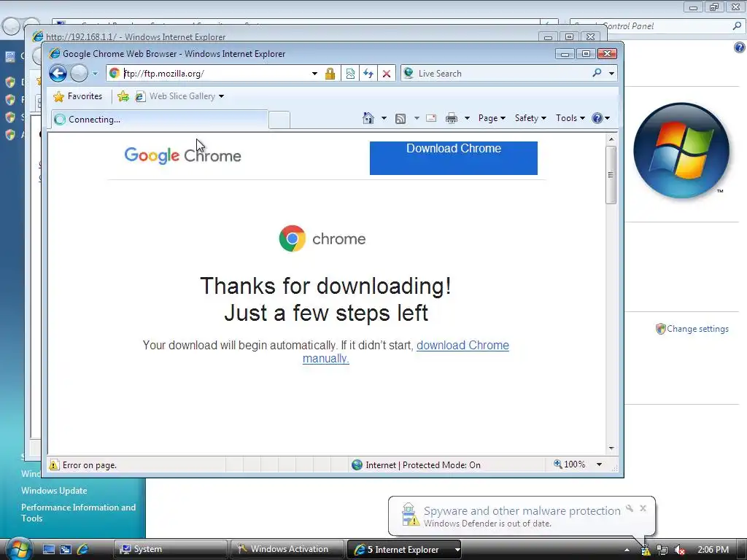
Task: Click Internet Protected Mode status zone
Action: pos(416,464)
